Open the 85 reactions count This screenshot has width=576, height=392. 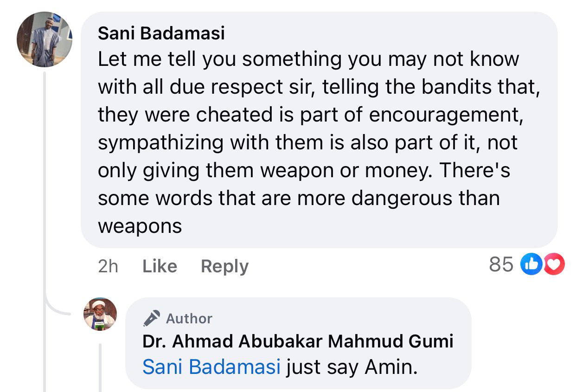[x=501, y=264]
